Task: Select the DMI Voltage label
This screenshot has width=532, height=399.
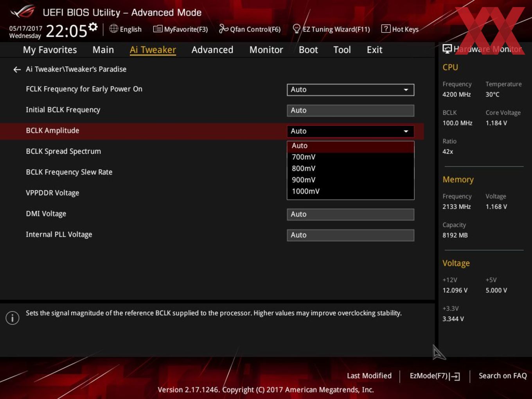Action: (x=46, y=214)
